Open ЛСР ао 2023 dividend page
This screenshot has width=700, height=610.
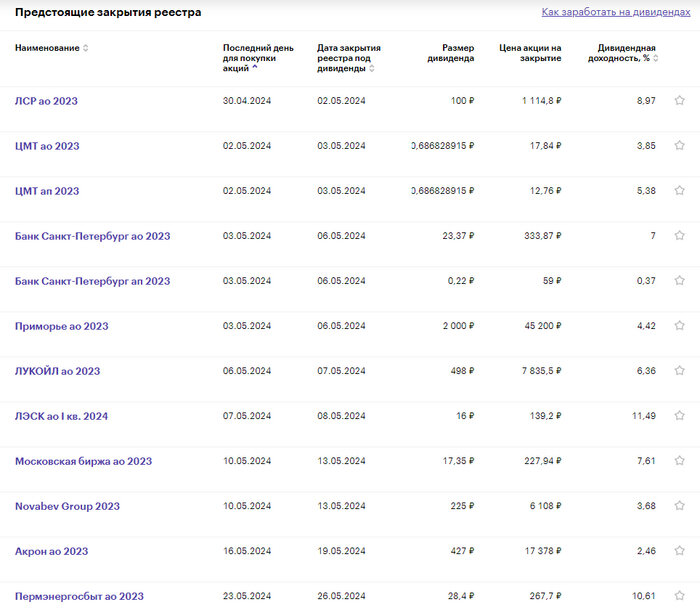[x=46, y=101]
